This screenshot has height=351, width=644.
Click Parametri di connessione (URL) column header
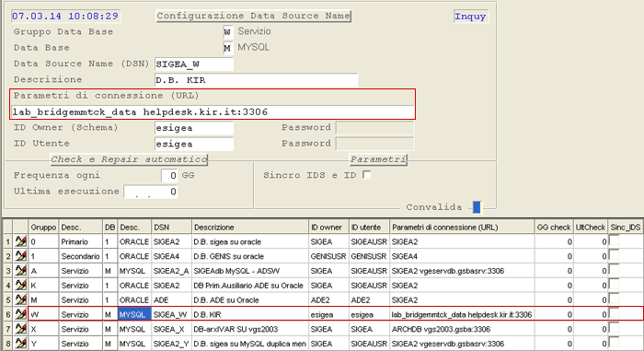pyautogui.click(x=462, y=228)
